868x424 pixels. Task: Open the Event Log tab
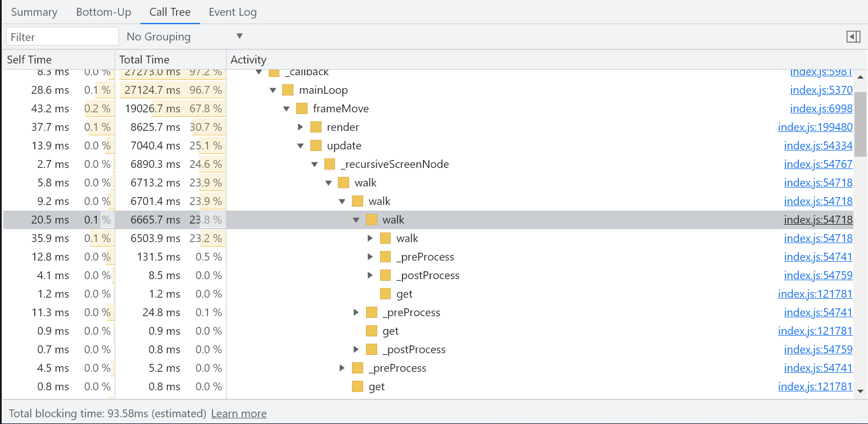(232, 12)
